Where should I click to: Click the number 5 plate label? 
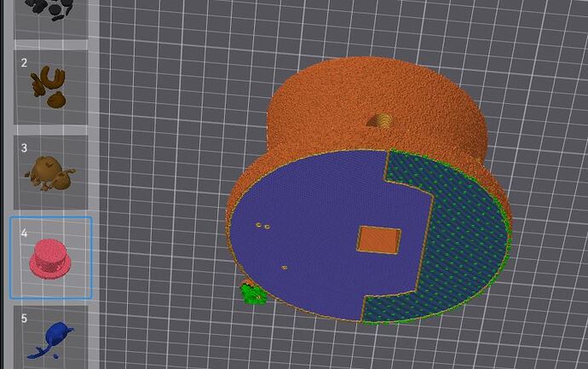pos(25,319)
